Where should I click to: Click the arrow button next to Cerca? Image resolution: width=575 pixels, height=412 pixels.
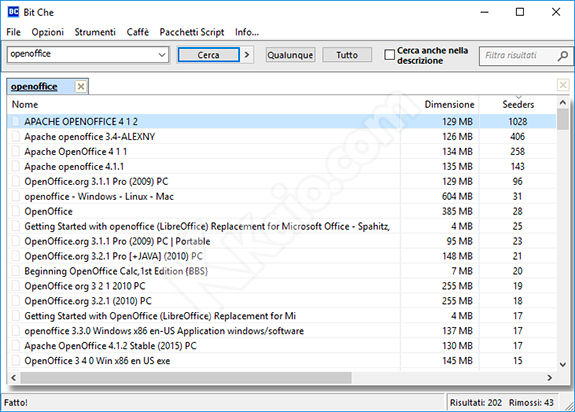click(247, 55)
